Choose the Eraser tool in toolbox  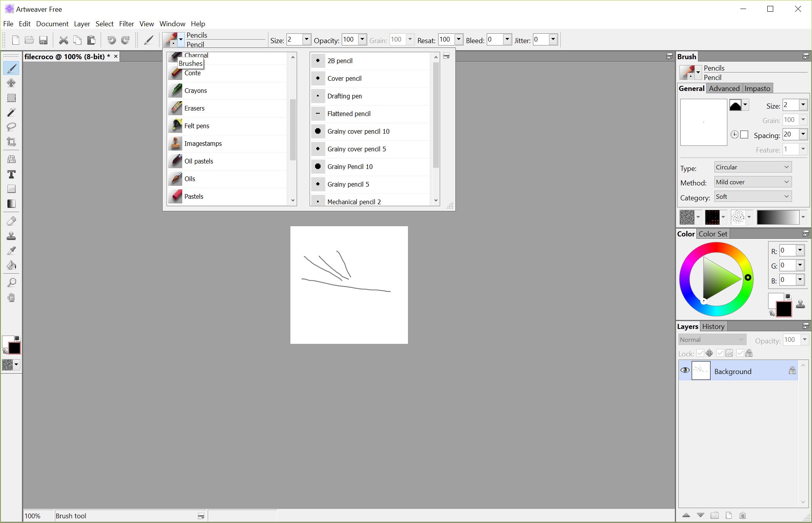[11, 221]
